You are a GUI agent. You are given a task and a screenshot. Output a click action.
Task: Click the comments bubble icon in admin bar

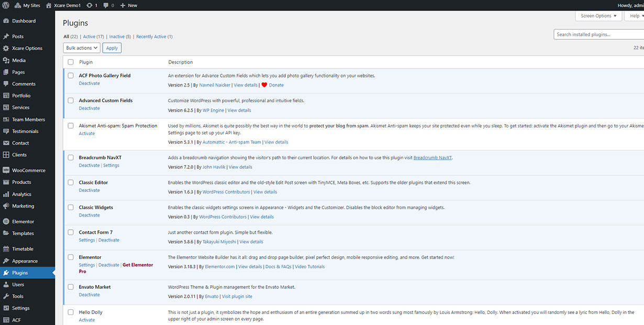tap(106, 5)
